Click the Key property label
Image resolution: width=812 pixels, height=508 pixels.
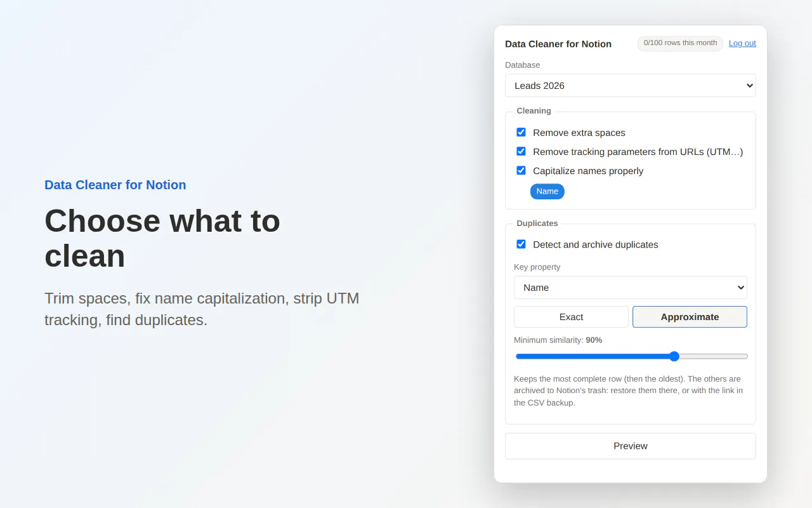[537, 267]
